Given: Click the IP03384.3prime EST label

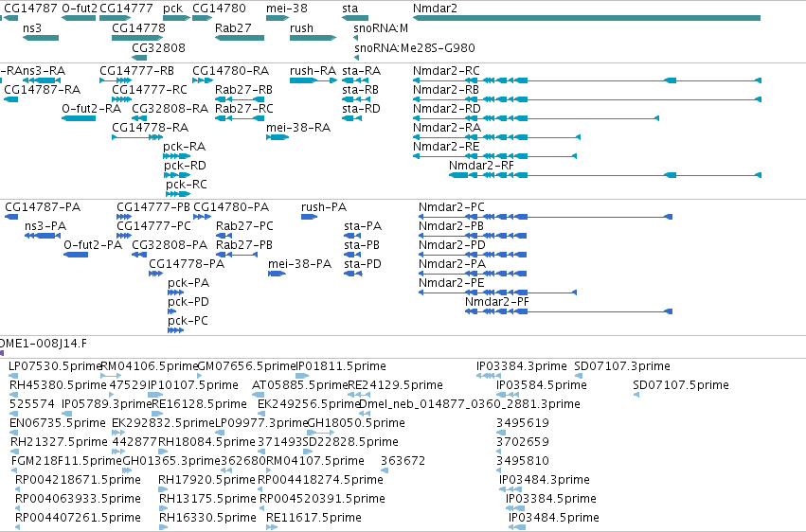Looking at the screenshot, I should pyautogui.click(x=521, y=366).
